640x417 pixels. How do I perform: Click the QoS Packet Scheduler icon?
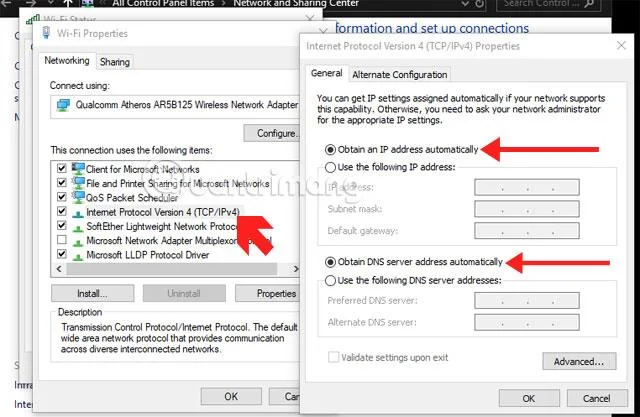(x=78, y=197)
